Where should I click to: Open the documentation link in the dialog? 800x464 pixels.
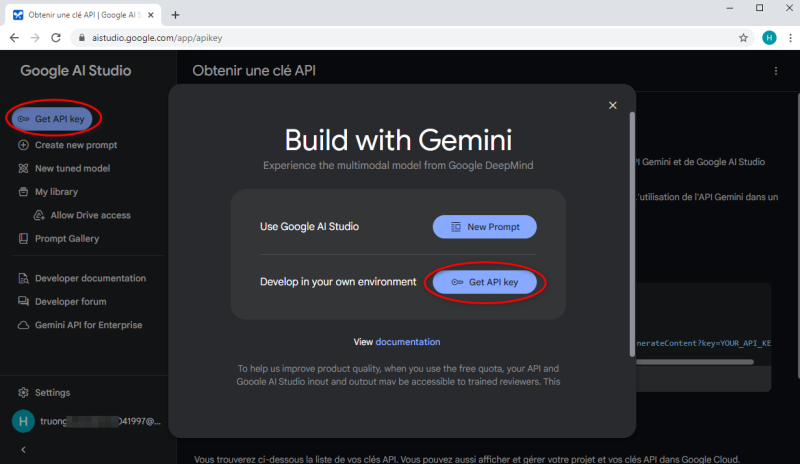click(x=408, y=342)
